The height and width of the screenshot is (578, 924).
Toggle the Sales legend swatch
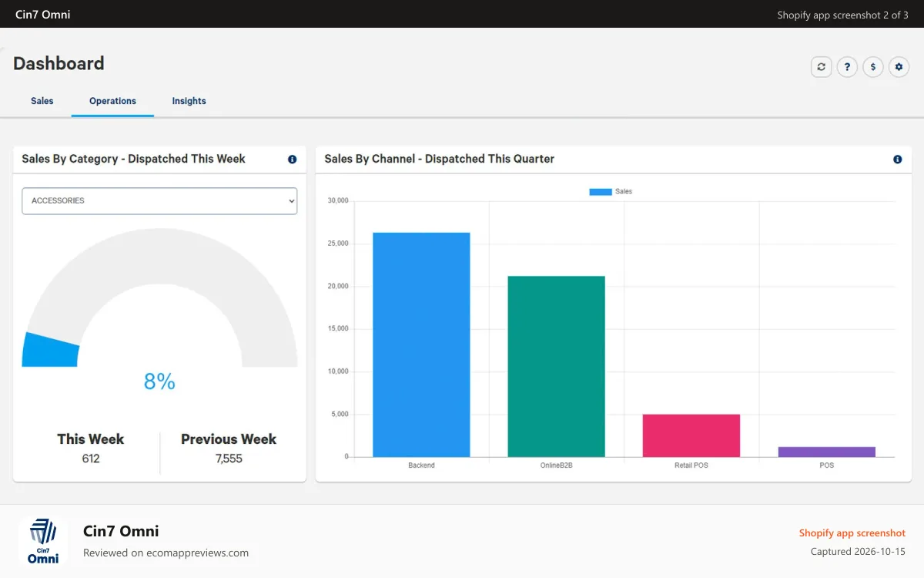[601, 191]
